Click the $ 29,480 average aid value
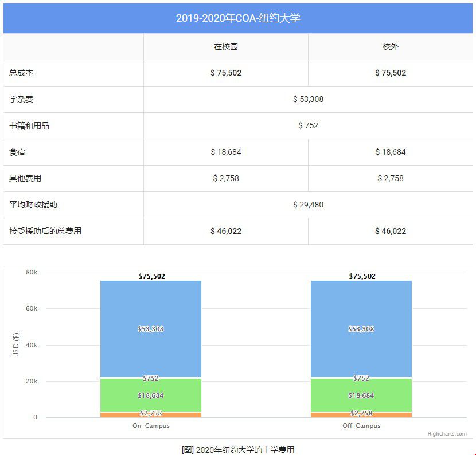The height and width of the screenshot is (455, 476). point(308,205)
